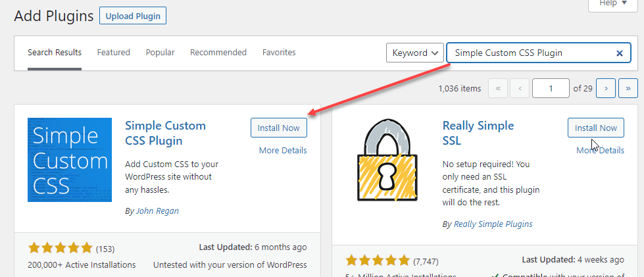Install Simple Custom CSS Plugin now
644x277 pixels.
pos(278,128)
